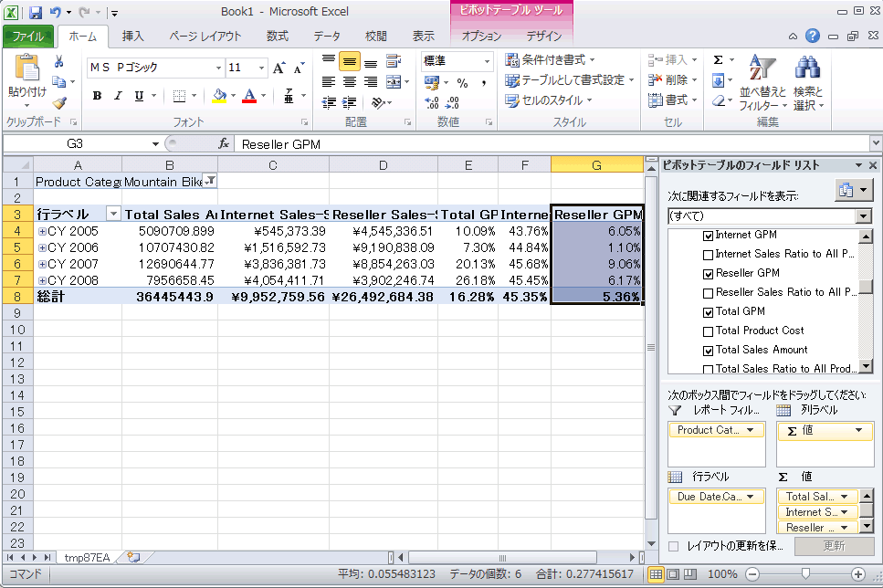Open Excel Help question mark
The height and width of the screenshot is (588, 883).
[x=812, y=36]
